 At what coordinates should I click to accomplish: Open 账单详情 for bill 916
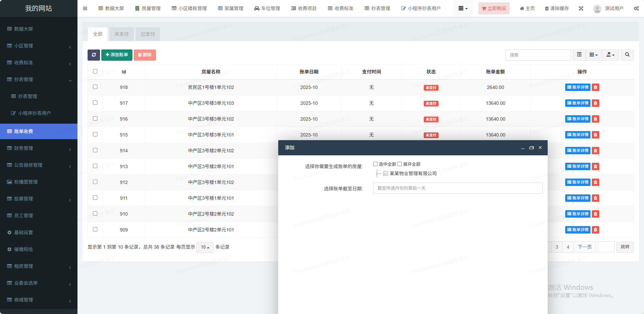point(578,119)
